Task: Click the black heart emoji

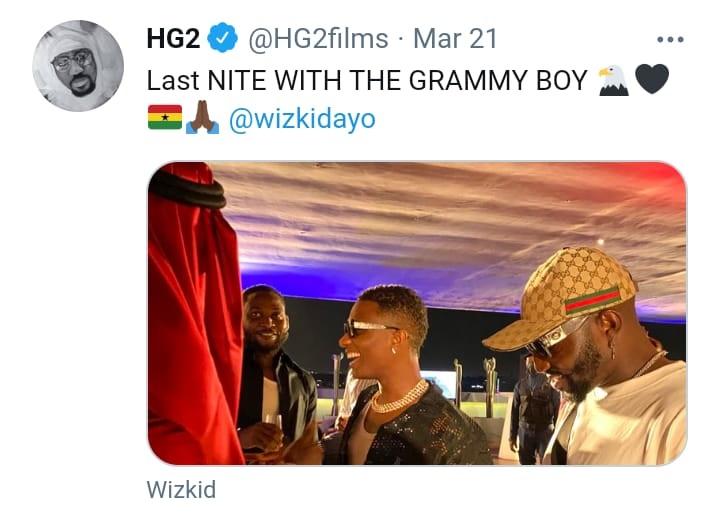Action: pos(651,80)
